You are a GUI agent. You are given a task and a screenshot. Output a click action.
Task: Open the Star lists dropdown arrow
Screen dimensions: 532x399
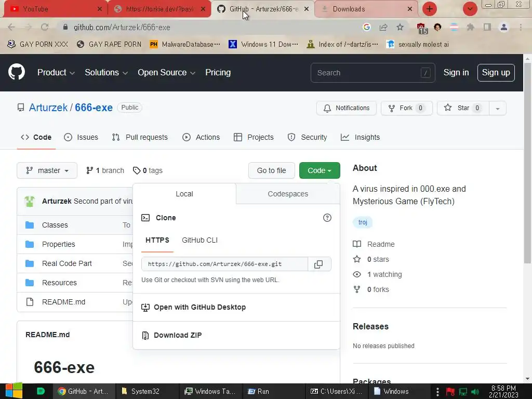coord(497,108)
